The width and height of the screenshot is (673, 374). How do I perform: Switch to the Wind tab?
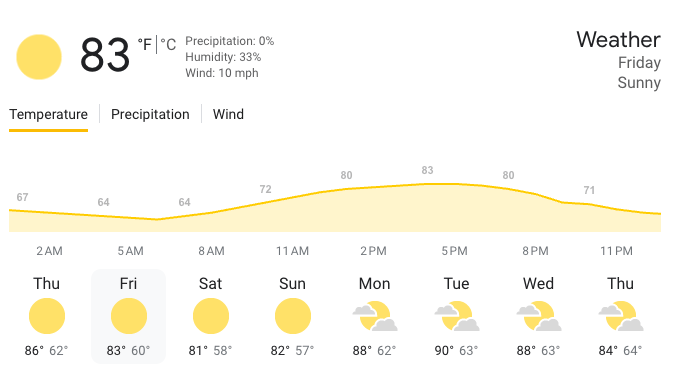click(228, 114)
